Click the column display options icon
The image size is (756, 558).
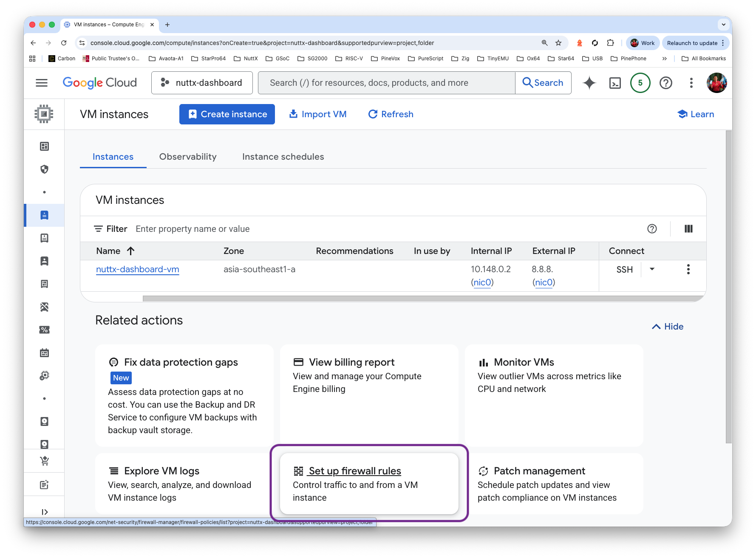(688, 229)
